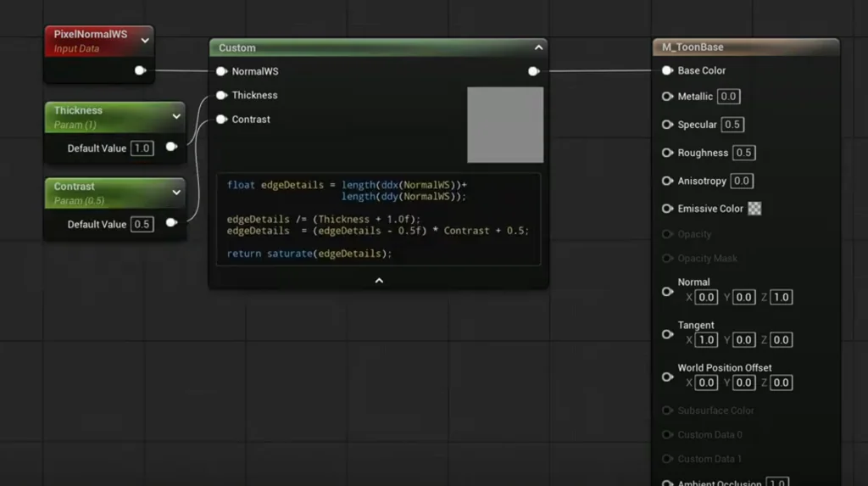Edit World Position Offset X value

pos(706,383)
